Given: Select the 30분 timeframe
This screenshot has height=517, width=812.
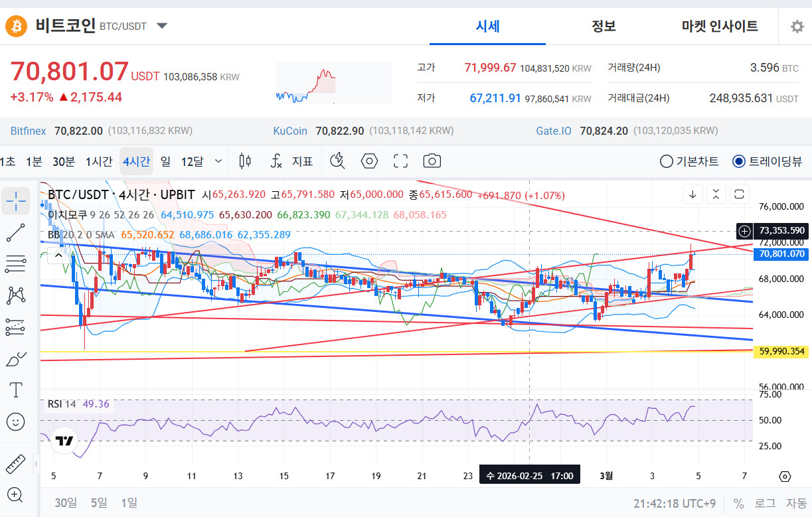Looking at the screenshot, I should click(x=64, y=161).
